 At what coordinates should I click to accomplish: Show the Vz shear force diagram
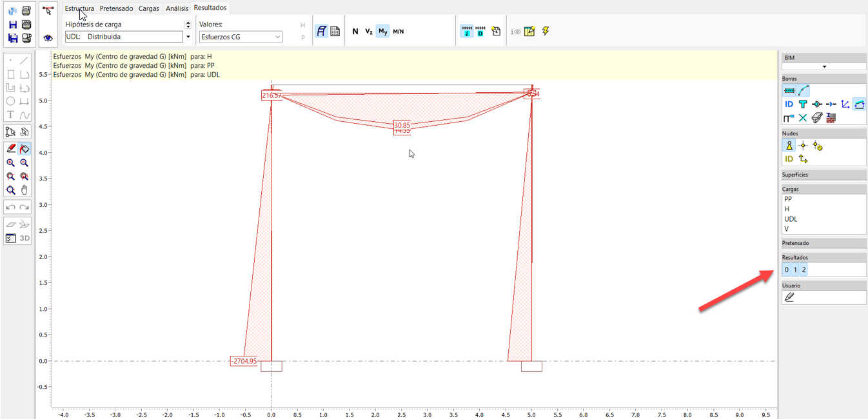(x=369, y=30)
